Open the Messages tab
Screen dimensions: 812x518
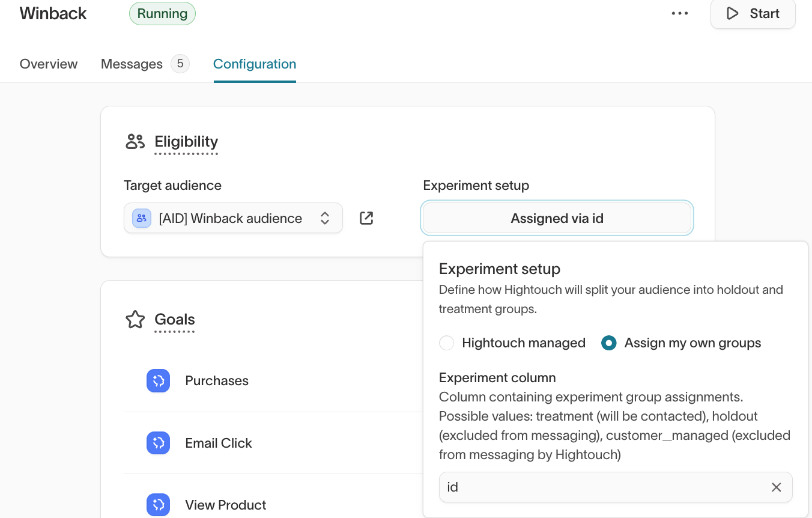pos(132,64)
